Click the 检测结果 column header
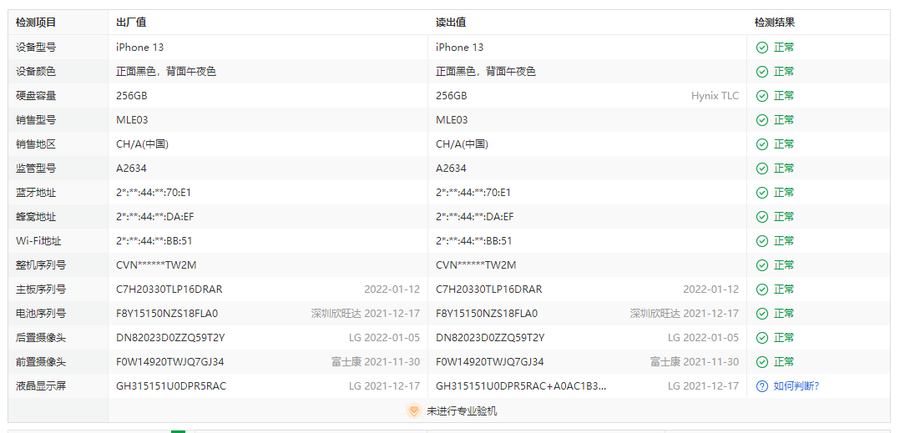Viewport: 900px width, 433px height. (x=775, y=22)
